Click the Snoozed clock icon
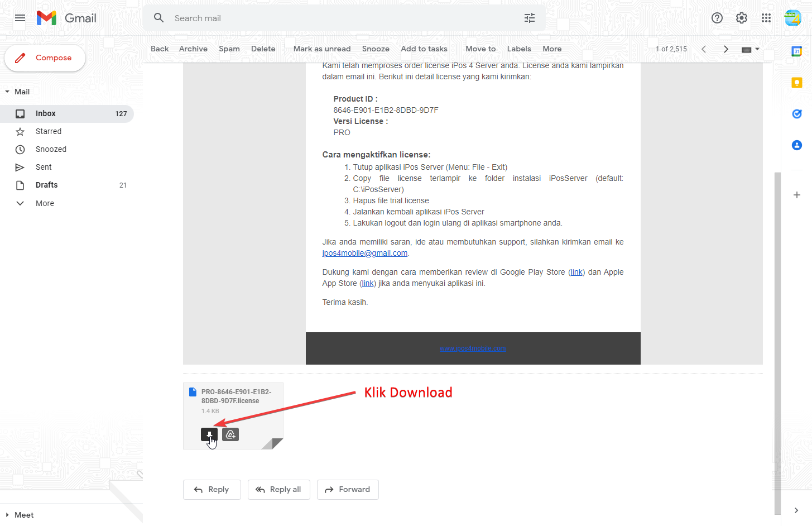The image size is (812, 526). tap(20, 150)
